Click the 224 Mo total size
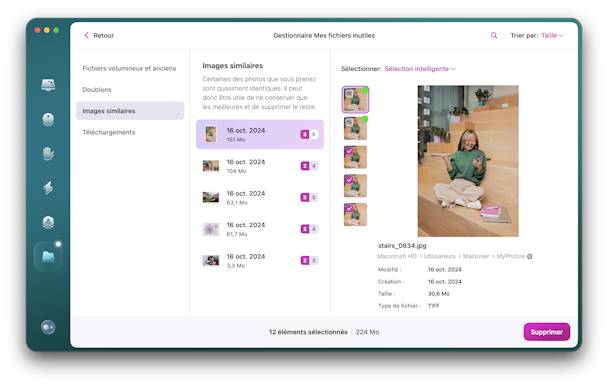This screenshot has height=386, width=608. point(367,332)
